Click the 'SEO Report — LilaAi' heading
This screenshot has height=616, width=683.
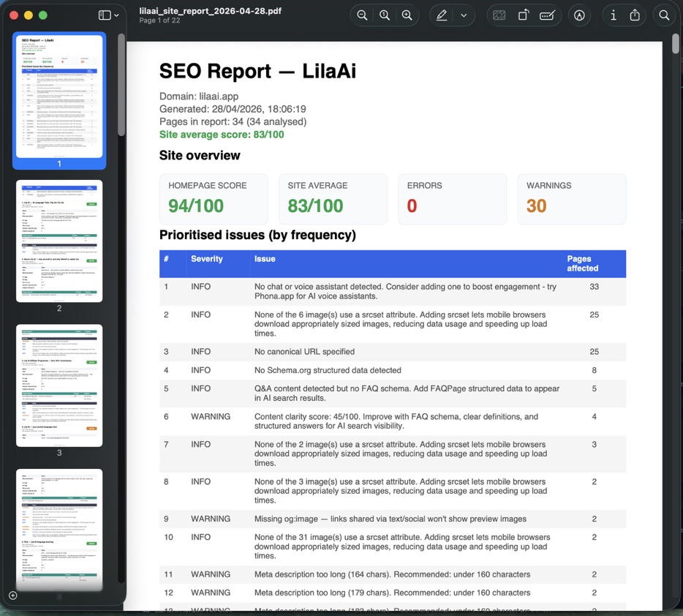(x=257, y=71)
